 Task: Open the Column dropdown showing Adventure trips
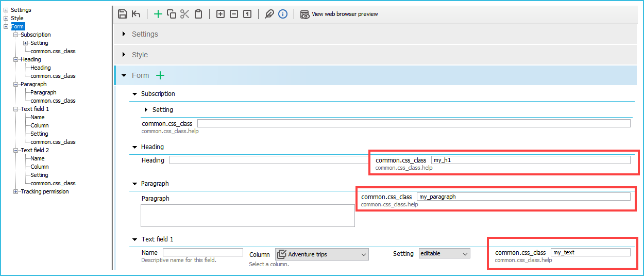click(x=322, y=254)
